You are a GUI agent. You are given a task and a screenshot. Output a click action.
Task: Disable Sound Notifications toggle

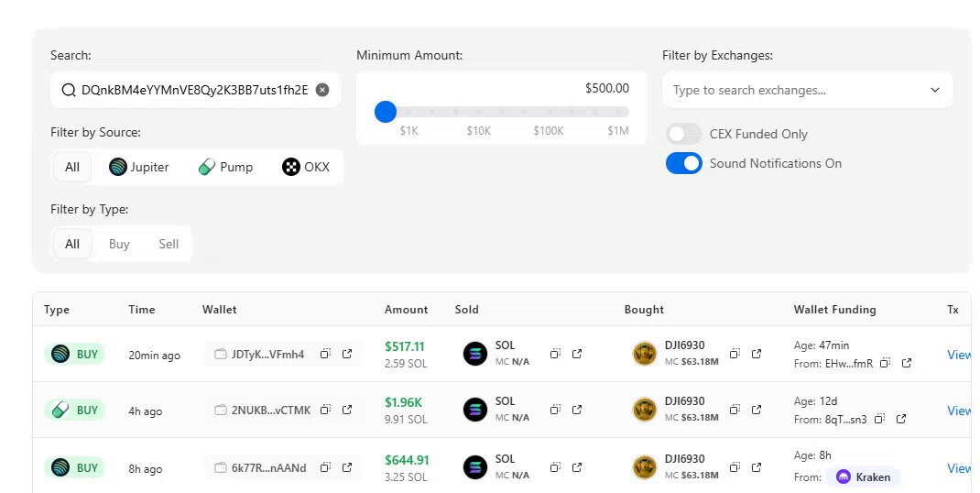tap(684, 163)
